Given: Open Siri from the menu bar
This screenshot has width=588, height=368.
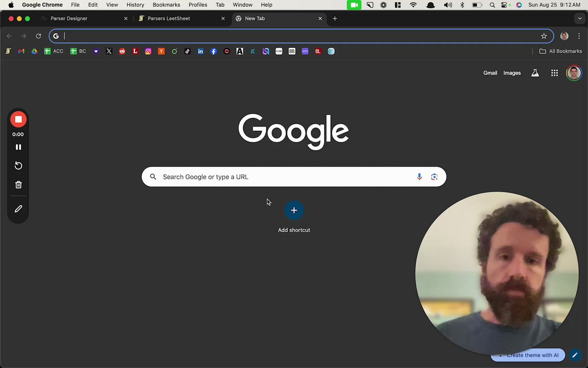Looking at the screenshot, I should (x=519, y=5).
